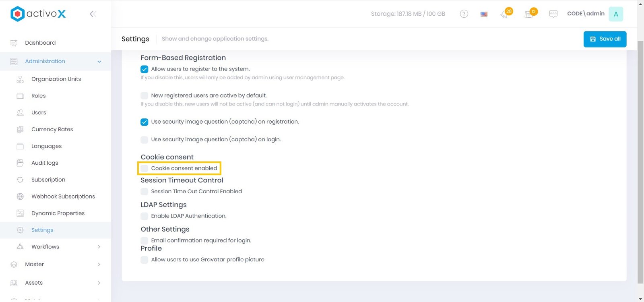
Task: Click the page vertical scrollbar
Action: (640, 161)
